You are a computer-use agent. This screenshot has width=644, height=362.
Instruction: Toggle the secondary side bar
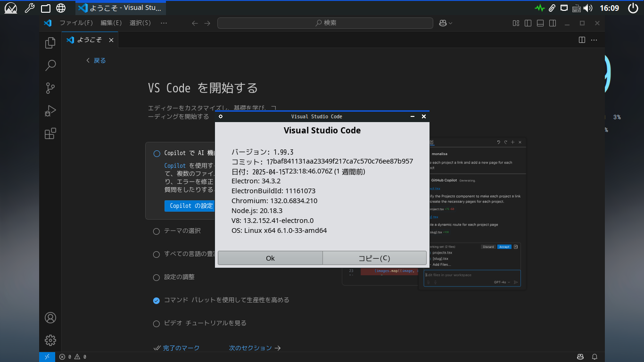pos(553,23)
